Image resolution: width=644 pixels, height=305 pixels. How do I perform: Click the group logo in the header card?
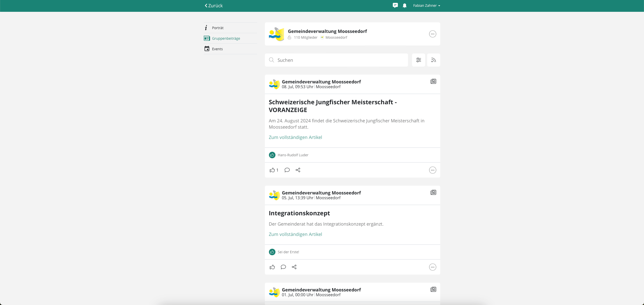click(x=276, y=34)
